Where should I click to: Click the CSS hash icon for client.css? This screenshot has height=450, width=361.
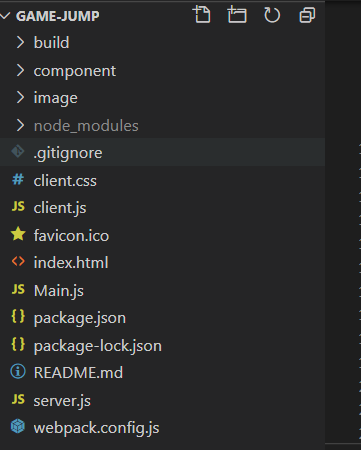click(x=18, y=180)
